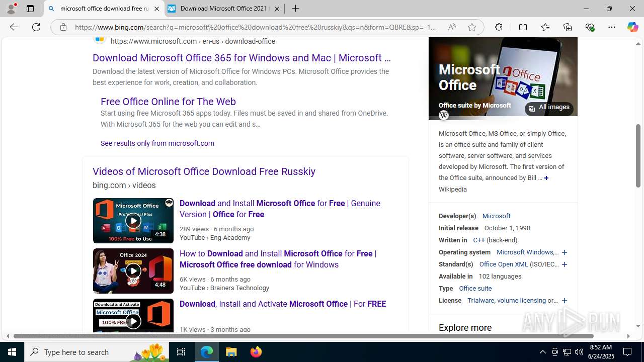Open the Windows Start menu
Viewport: 644px width, 362px height.
coord(12,352)
